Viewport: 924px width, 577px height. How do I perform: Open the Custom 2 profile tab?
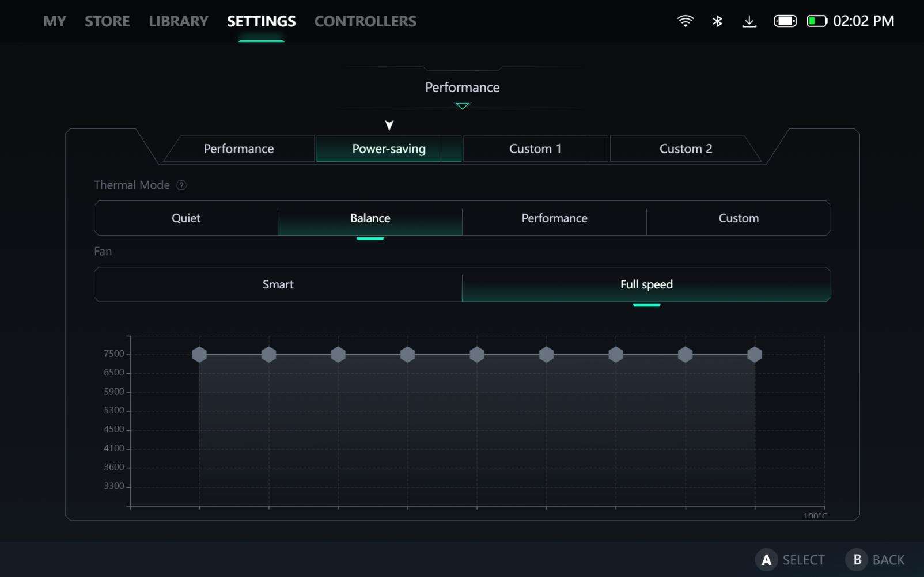coord(686,149)
